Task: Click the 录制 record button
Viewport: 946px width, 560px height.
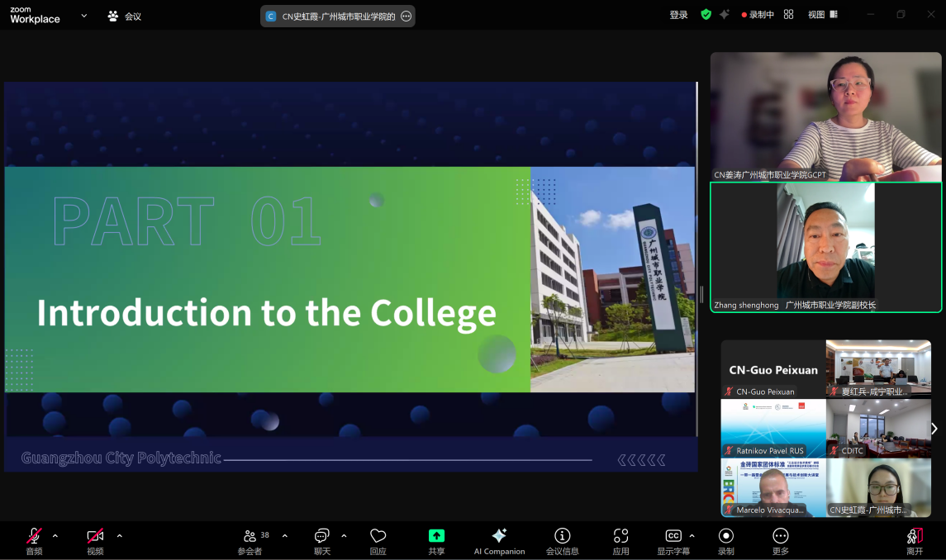Action: point(725,541)
